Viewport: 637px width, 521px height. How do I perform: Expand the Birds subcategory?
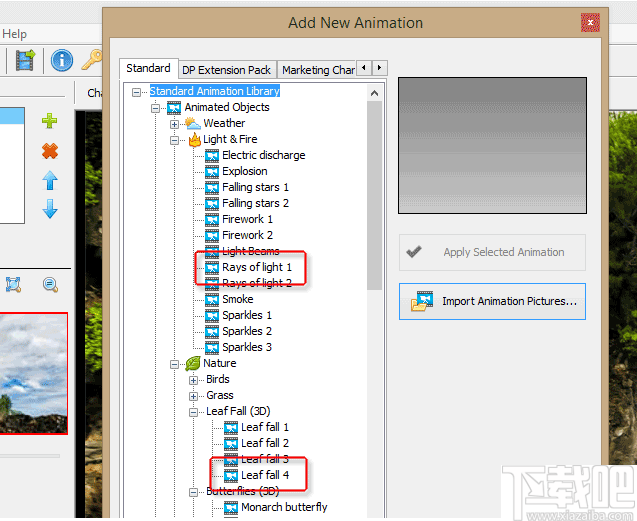tap(193, 380)
